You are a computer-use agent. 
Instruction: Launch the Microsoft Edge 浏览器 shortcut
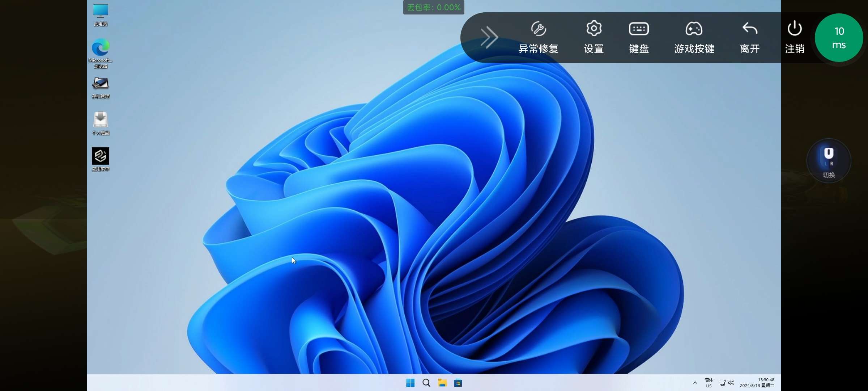pyautogui.click(x=101, y=54)
